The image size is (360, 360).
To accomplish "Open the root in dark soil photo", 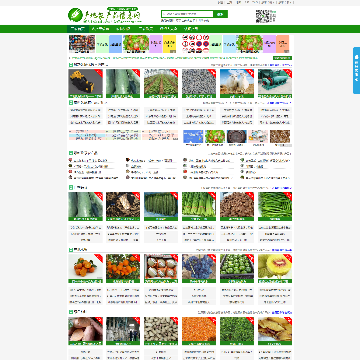I will pos(123,205).
